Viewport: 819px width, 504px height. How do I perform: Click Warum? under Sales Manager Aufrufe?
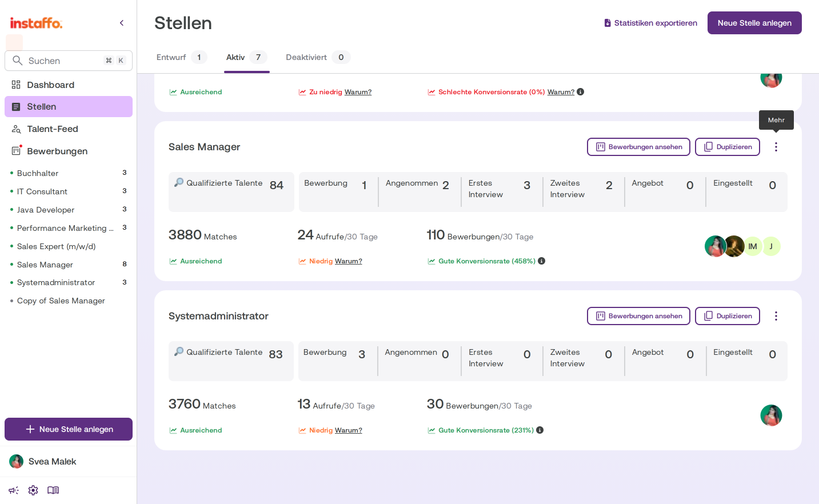(x=349, y=261)
